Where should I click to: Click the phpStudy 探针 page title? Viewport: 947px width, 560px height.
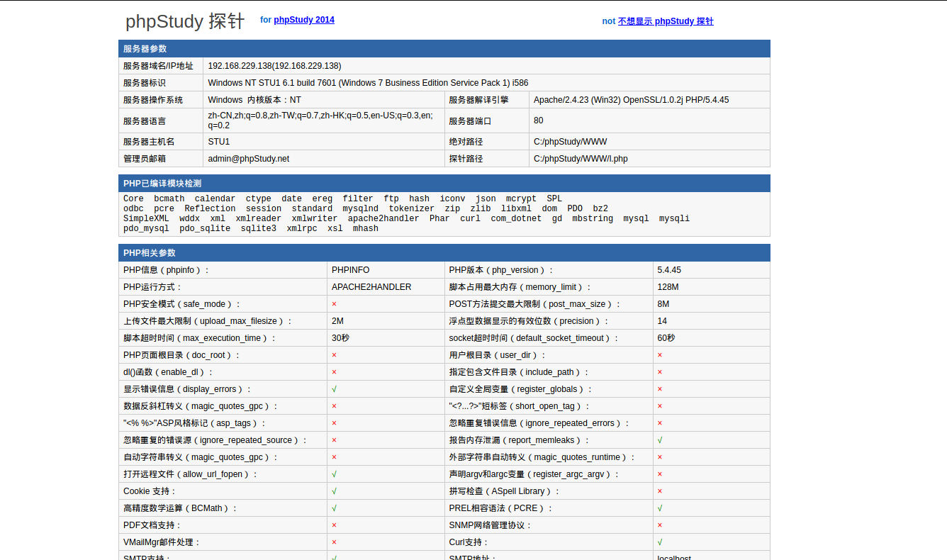point(184,21)
